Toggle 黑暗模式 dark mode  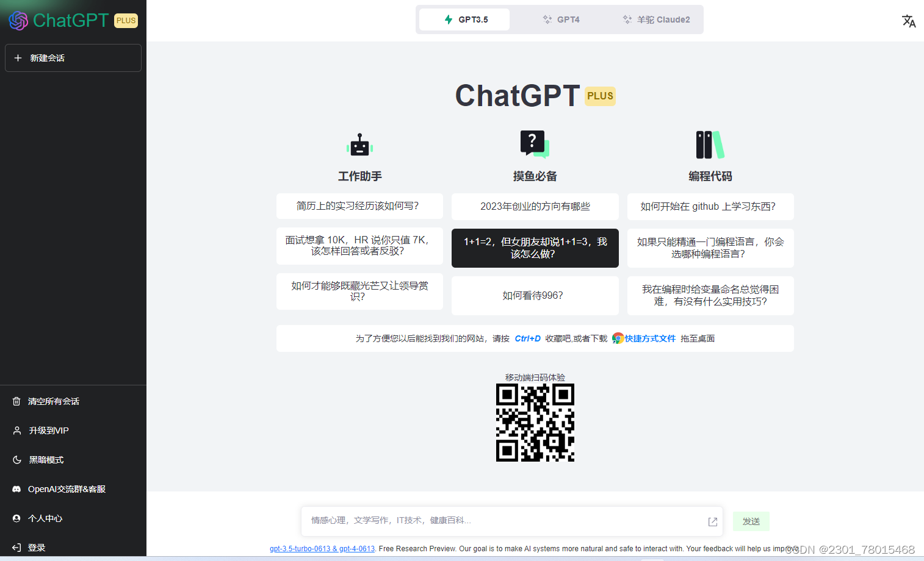(73, 460)
